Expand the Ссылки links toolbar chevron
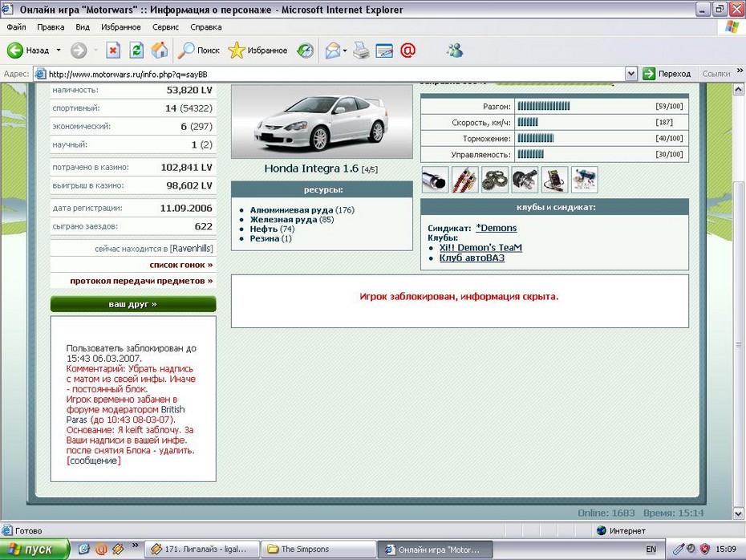This screenshot has height=560, width=746. click(x=740, y=71)
